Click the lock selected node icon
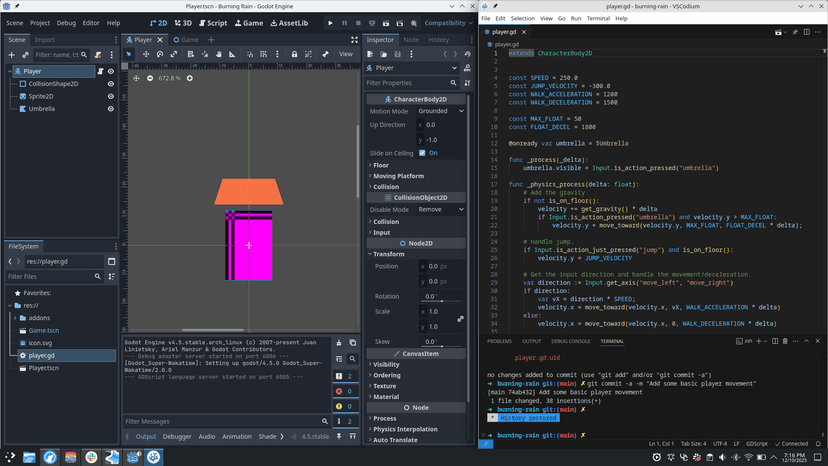Screen dimensions: 828x466 pyautogui.click(x=294, y=54)
